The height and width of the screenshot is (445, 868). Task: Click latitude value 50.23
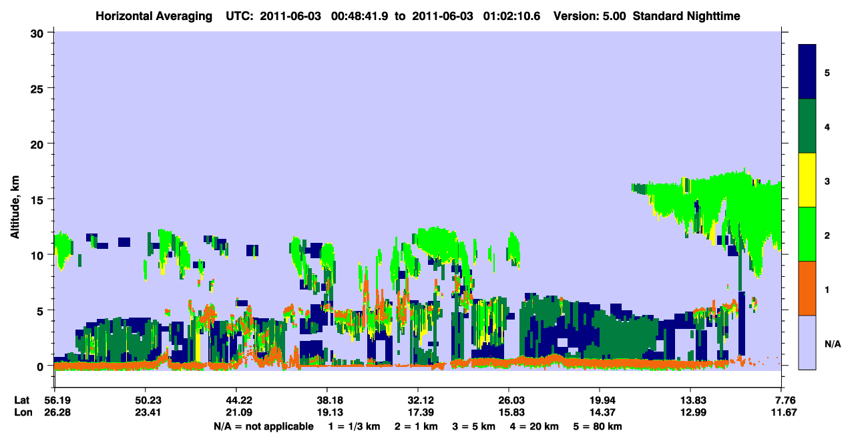click(146, 400)
